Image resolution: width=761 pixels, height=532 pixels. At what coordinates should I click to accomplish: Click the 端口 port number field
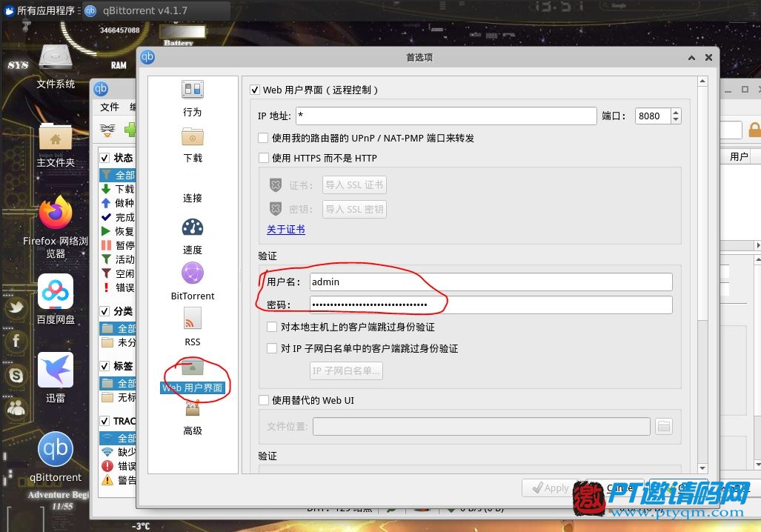pyautogui.click(x=653, y=116)
